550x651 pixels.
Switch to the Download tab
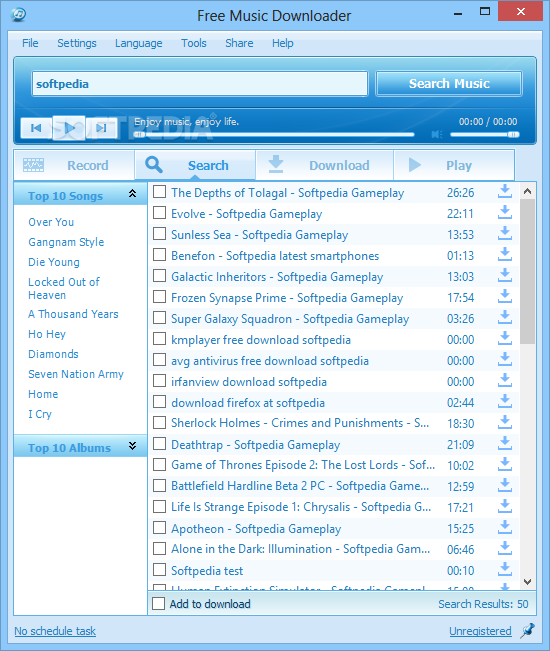point(325,165)
